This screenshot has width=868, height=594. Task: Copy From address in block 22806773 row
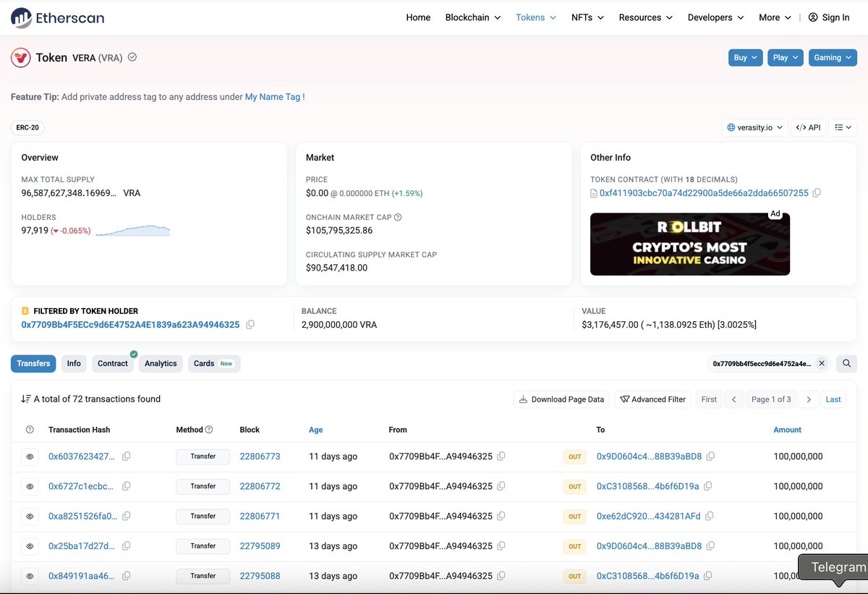coord(501,457)
